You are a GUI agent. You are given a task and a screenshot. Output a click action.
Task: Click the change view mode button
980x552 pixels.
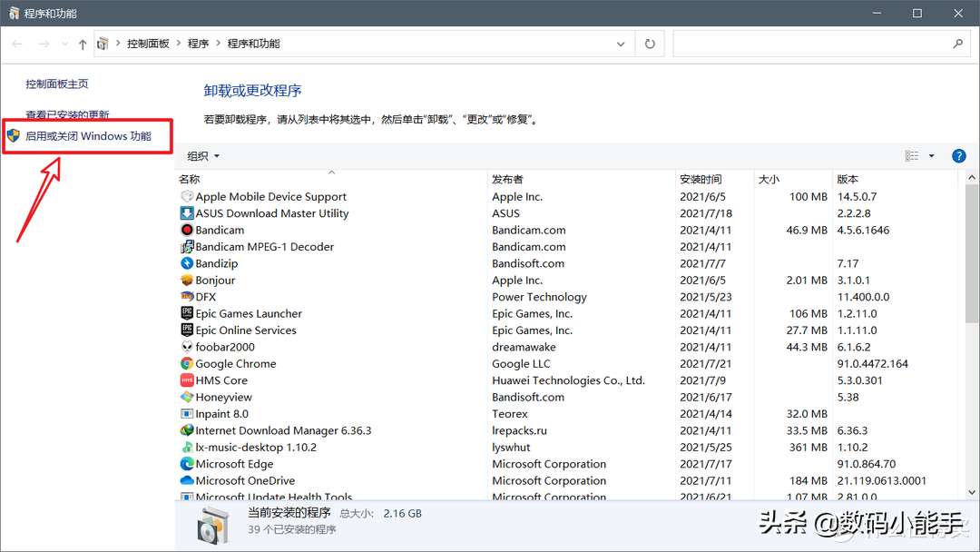[x=912, y=156]
